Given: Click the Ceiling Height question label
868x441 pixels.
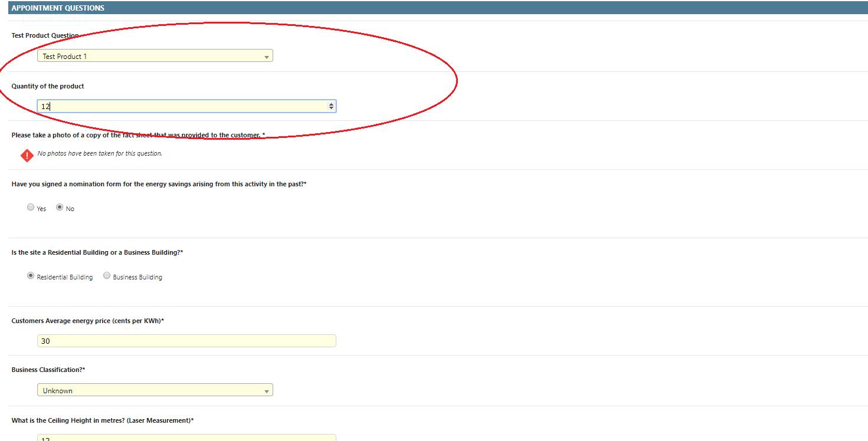Looking at the screenshot, I should click(103, 420).
